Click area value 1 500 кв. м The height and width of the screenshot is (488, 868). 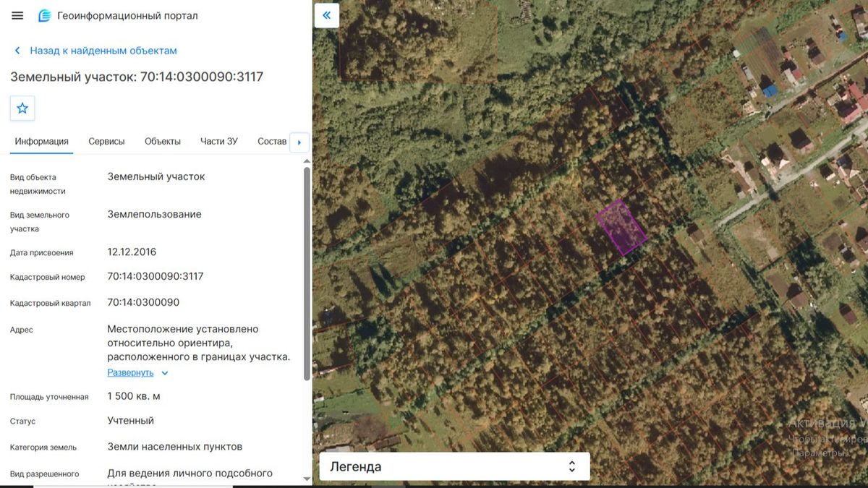pyautogui.click(x=134, y=396)
